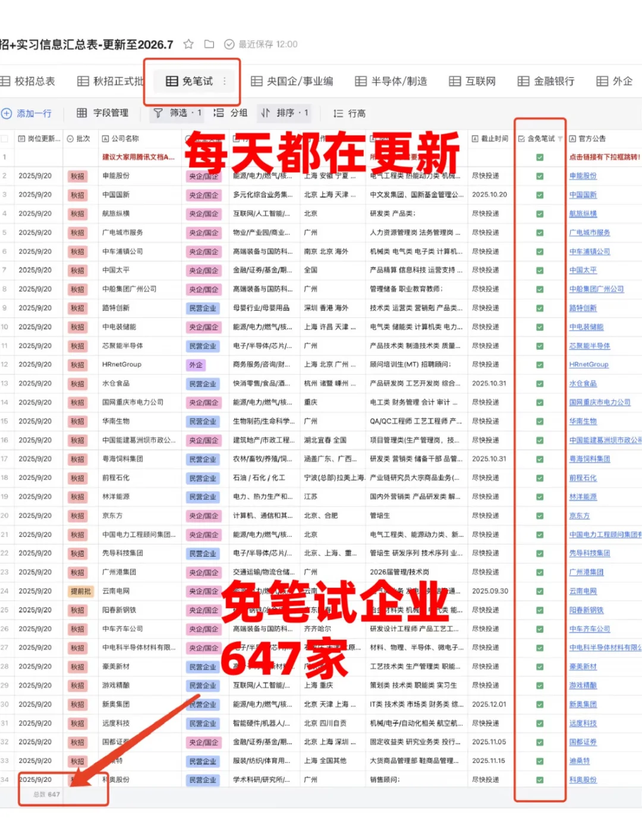Open the 中国国新 announcement link
The height and width of the screenshot is (840, 642).
(x=583, y=195)
